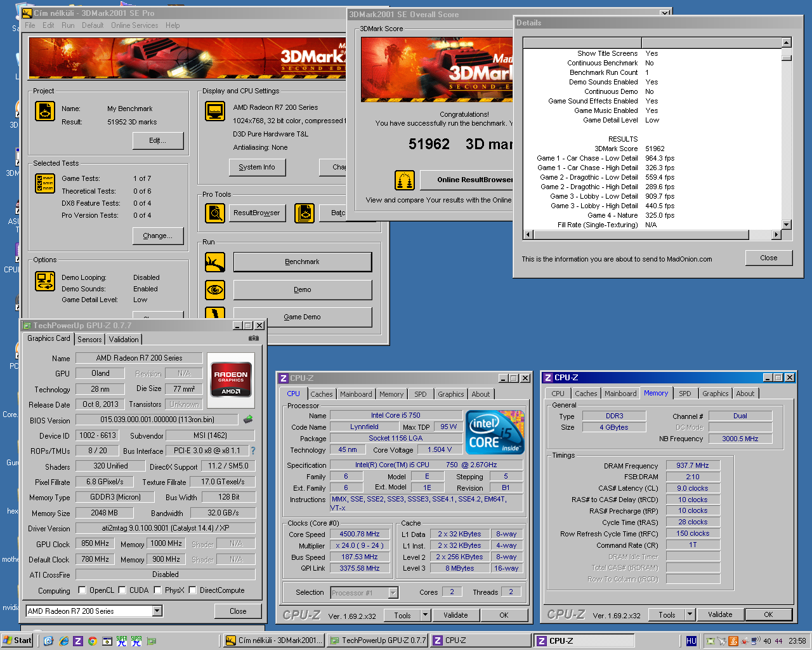Click the Details vertical scrollbar thumb
The image size is (812, 650).
(787, 57)
